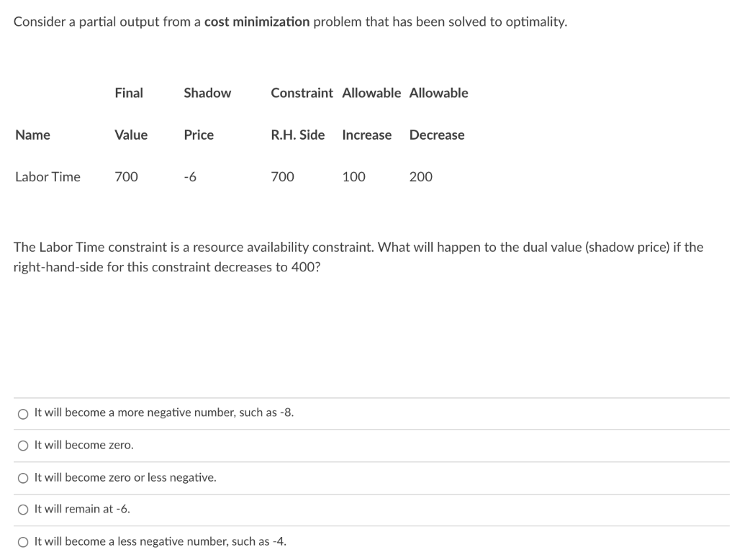Screen dimensions: 737x560
Task: Click the Constraint R.H. Side value 700
Action: tap(282, 176)
